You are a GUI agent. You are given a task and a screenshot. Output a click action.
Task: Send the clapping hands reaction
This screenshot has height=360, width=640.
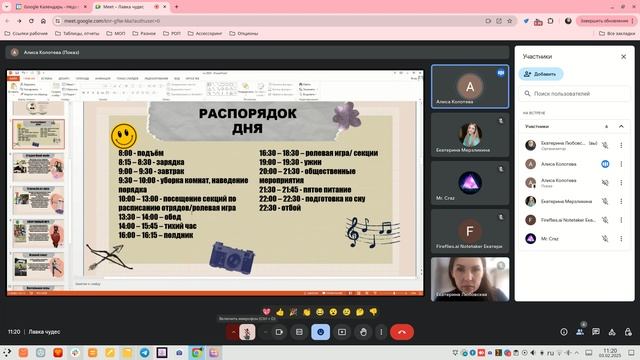307,312
